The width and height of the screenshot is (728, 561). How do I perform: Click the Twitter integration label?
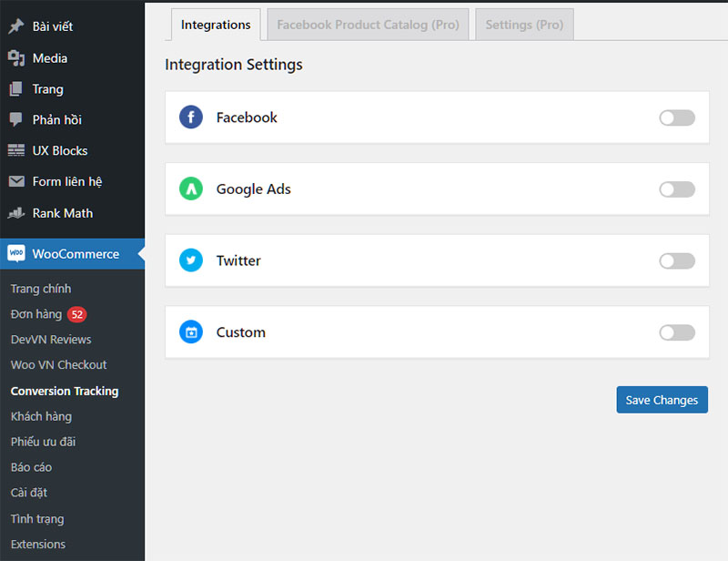pyautogui.click(x=238, y=260)
